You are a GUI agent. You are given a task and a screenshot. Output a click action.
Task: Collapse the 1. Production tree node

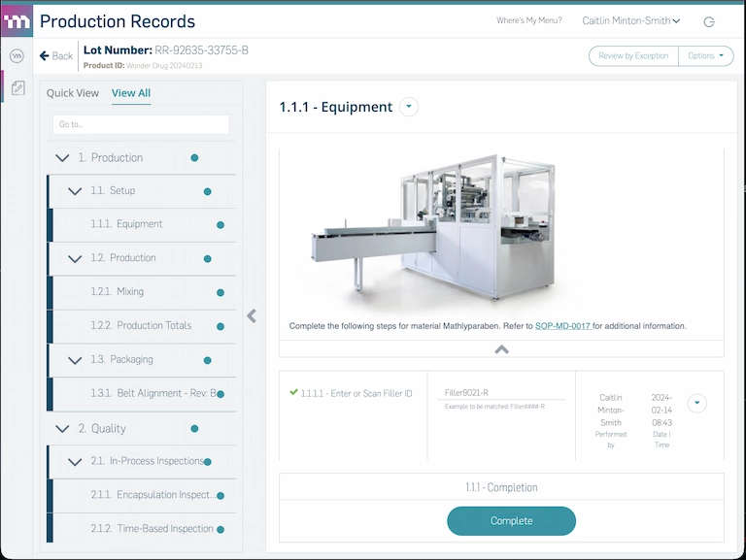63,158
